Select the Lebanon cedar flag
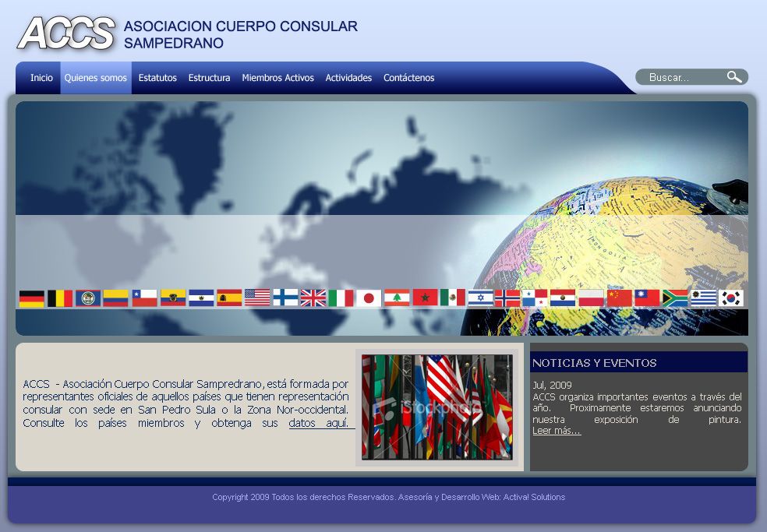Image resolution: width=767 pixels, height=532 pixels. (397, 298)
